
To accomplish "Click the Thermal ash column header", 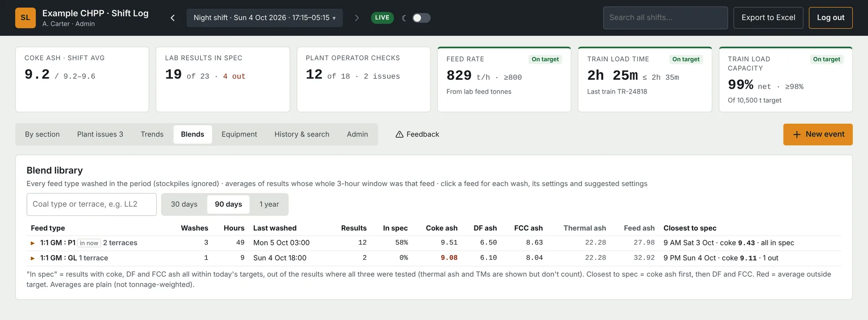I will pos(585,228).
